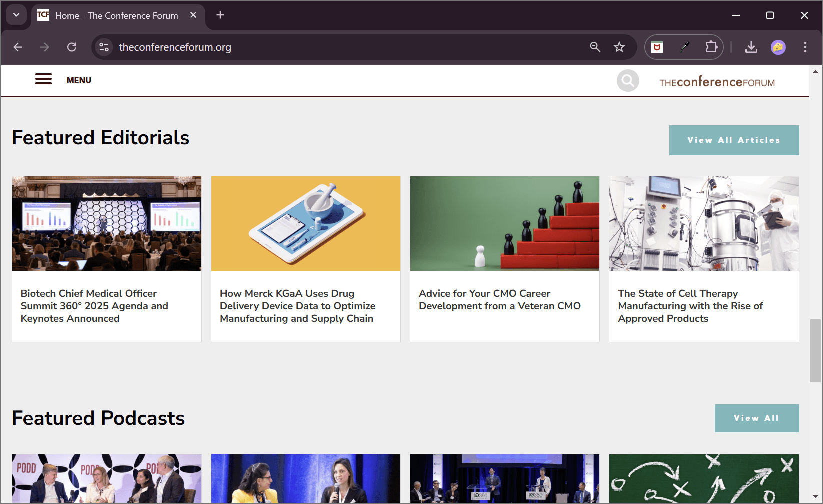The height and width of the screenshot is (504, 823).
Task: Open the red staircase pawns image
Action: click(505, 223)
